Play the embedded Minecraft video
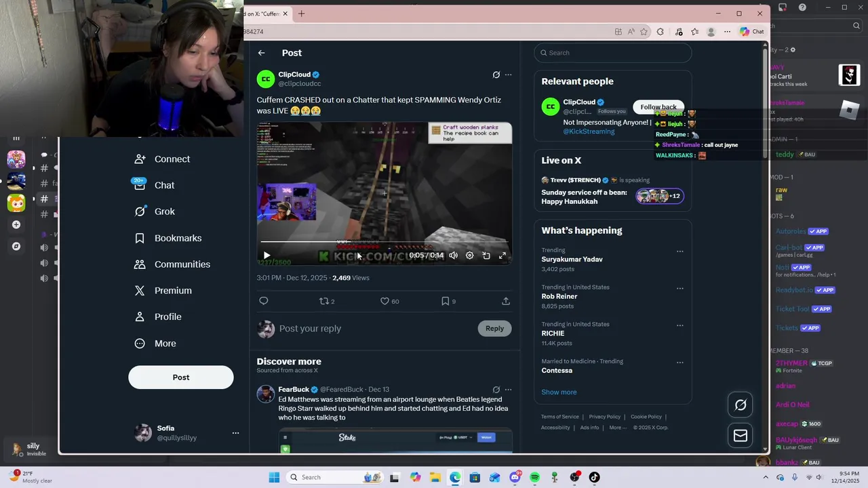The image size is (868, 488). pos(267,256)
